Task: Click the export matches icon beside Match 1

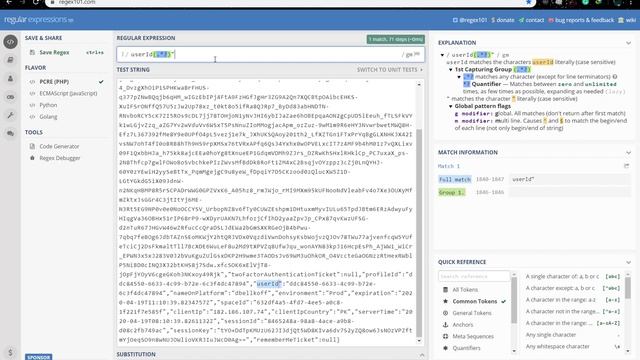Action: [626, 166]
